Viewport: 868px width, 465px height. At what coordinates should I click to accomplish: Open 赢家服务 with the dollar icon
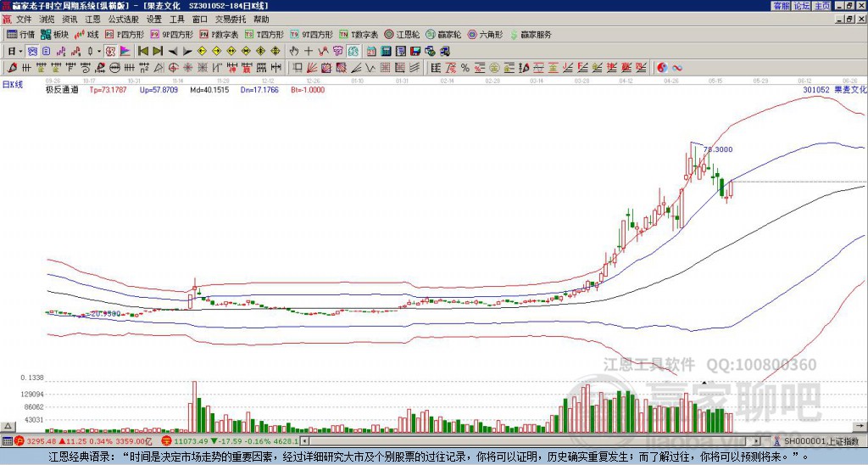(531, 34)
